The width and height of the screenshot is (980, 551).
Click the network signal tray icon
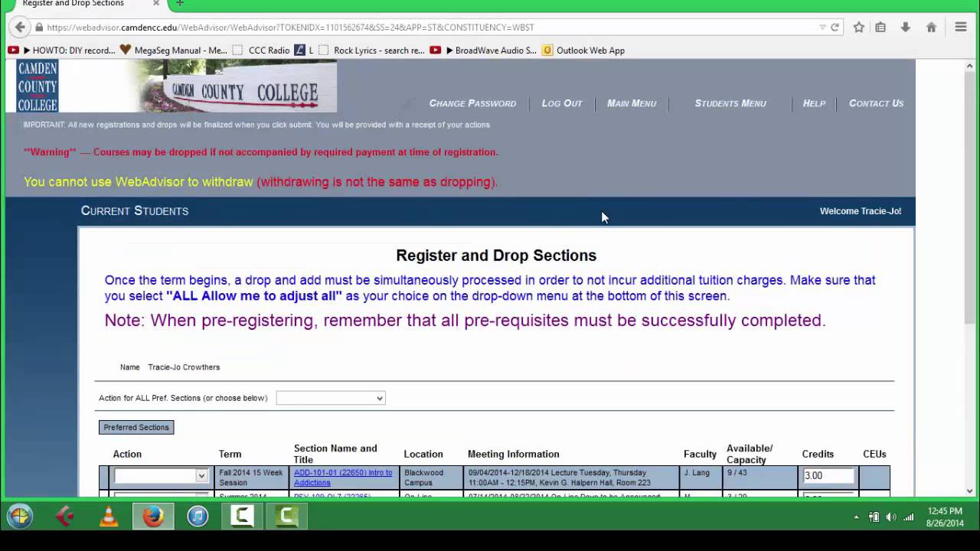pos(908,517)
